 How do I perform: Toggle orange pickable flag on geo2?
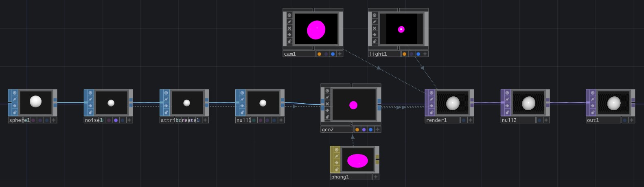(357, 130)
